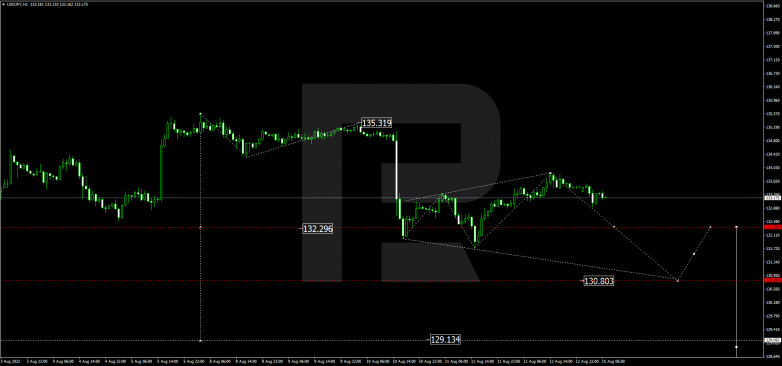
Task: Click the 128.640 value on price scale
Action: tap(773, 357)
